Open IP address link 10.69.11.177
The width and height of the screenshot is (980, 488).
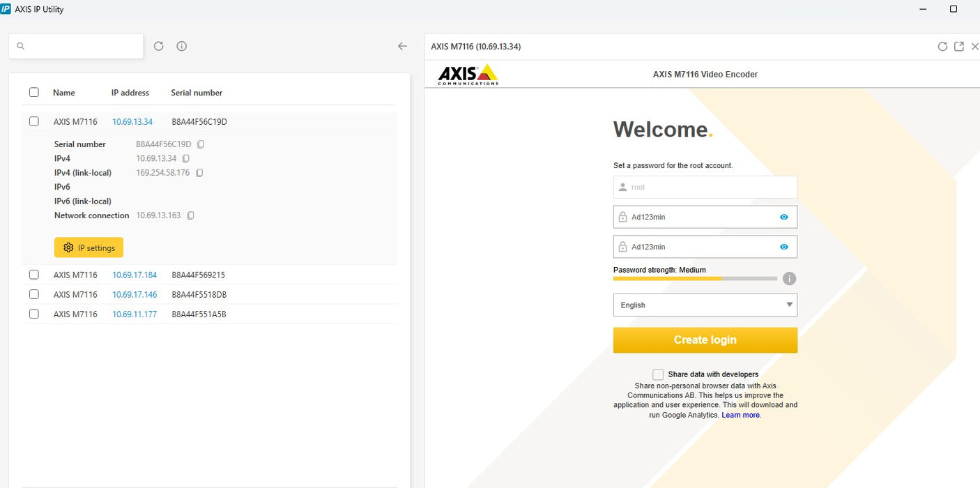click(x=135, y=314)
